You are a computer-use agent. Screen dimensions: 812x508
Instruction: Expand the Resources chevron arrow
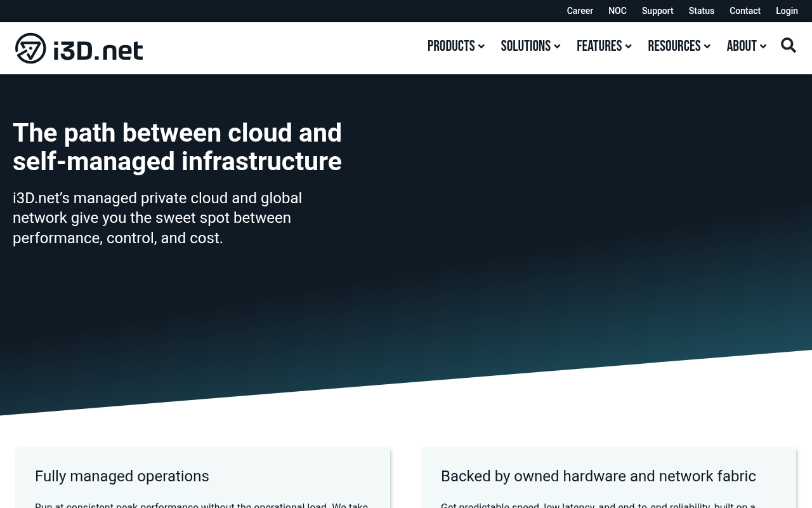tap(707, 46)
